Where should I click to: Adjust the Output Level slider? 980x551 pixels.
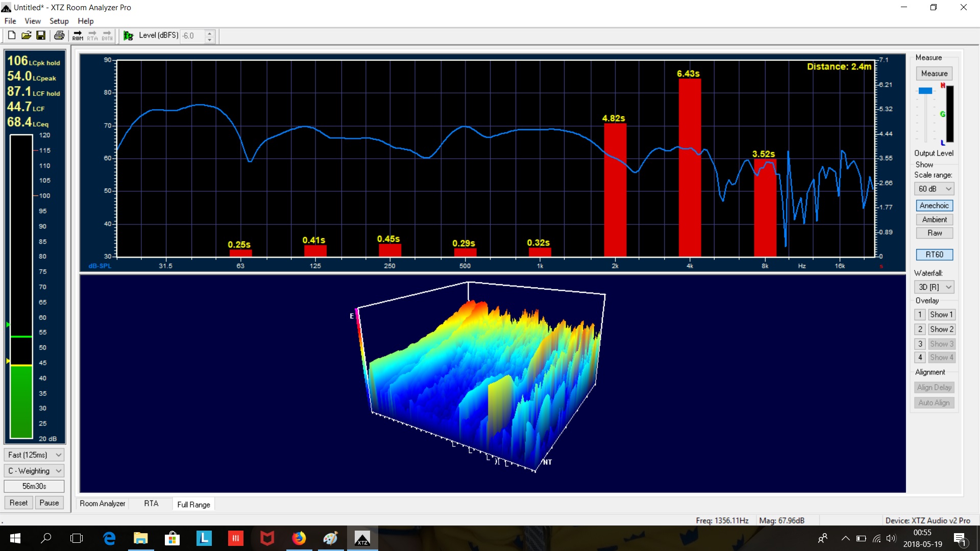coord(925,90)
